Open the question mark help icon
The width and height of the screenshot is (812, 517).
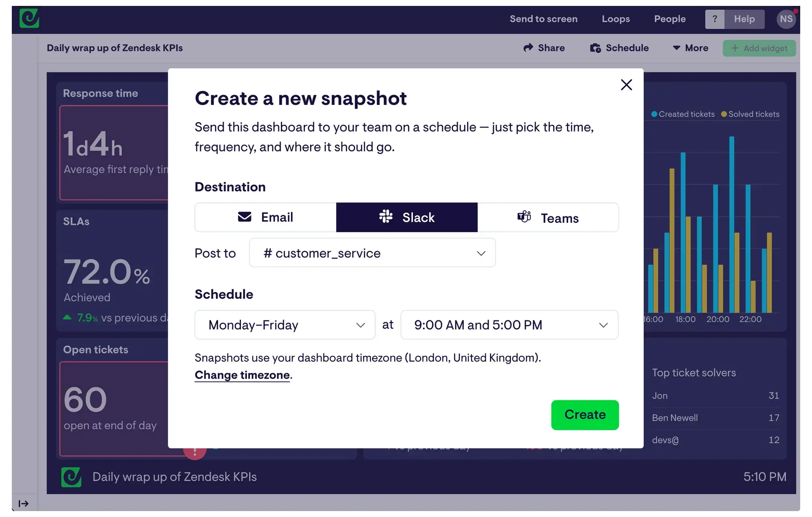715,19
